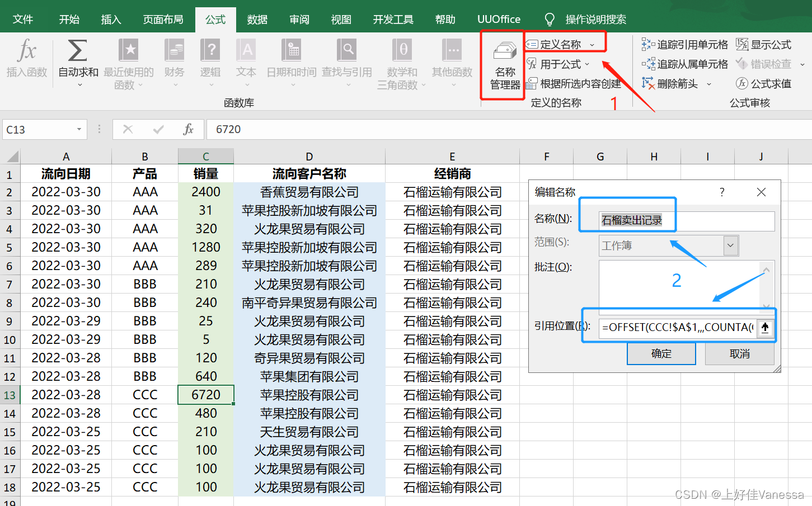Image resolution: width=812 pixels, height=506 pixels.
Task: Click Remove Arrows (删除箭头)
Action: [670, 84]
